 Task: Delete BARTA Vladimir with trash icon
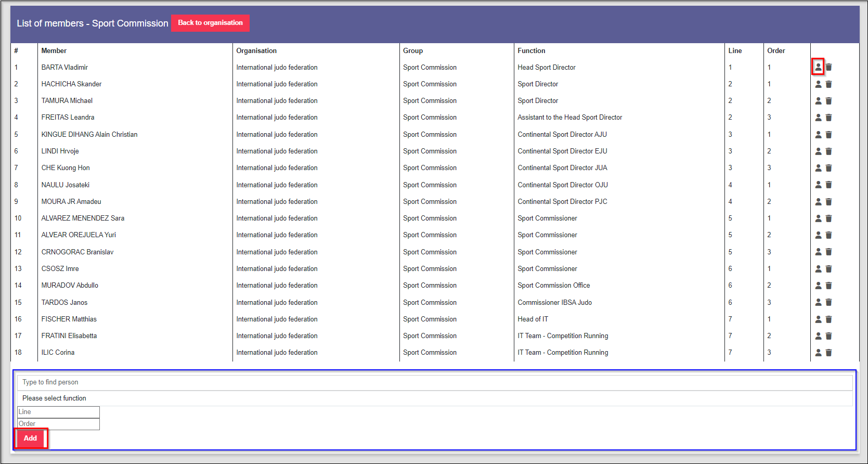click(828, 67)
